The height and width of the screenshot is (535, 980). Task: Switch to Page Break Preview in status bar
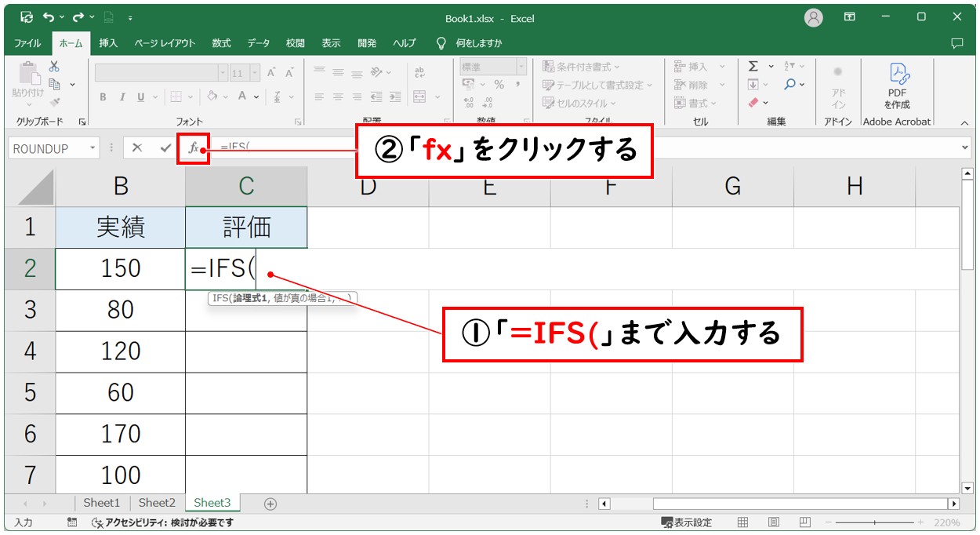pyautogui.click(x=805, y=522)
